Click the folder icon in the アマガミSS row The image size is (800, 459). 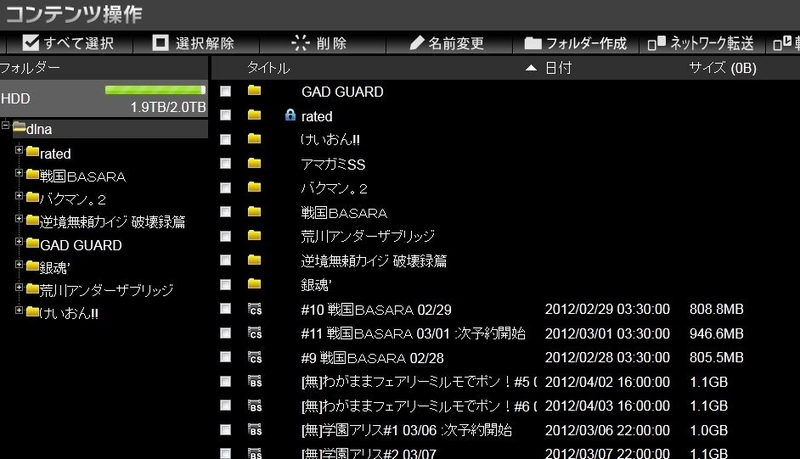point(254,163)
